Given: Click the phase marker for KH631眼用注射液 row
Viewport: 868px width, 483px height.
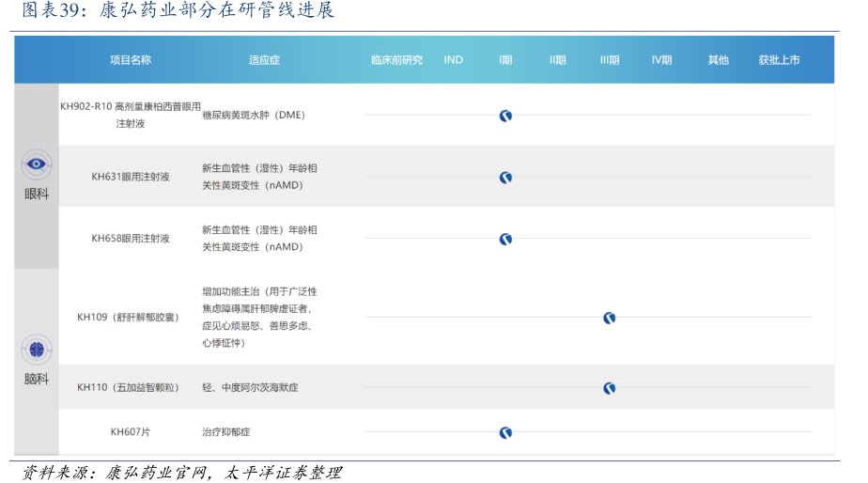Looking at the screenshot, I should tap(505, 178).
